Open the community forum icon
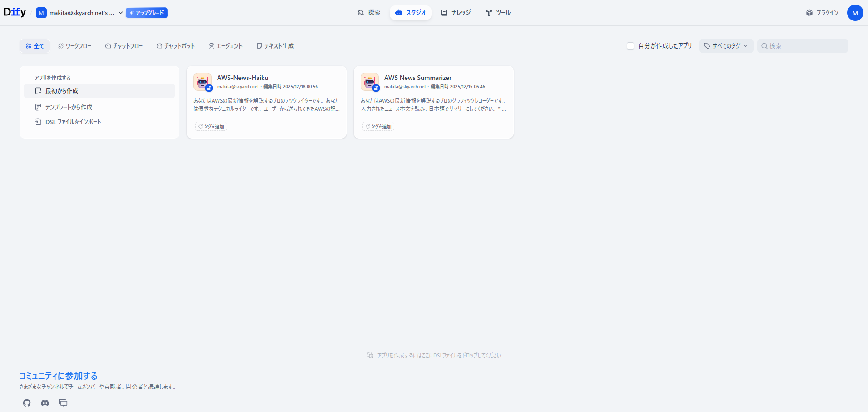868x412 pixels. [x=63, y=403]
